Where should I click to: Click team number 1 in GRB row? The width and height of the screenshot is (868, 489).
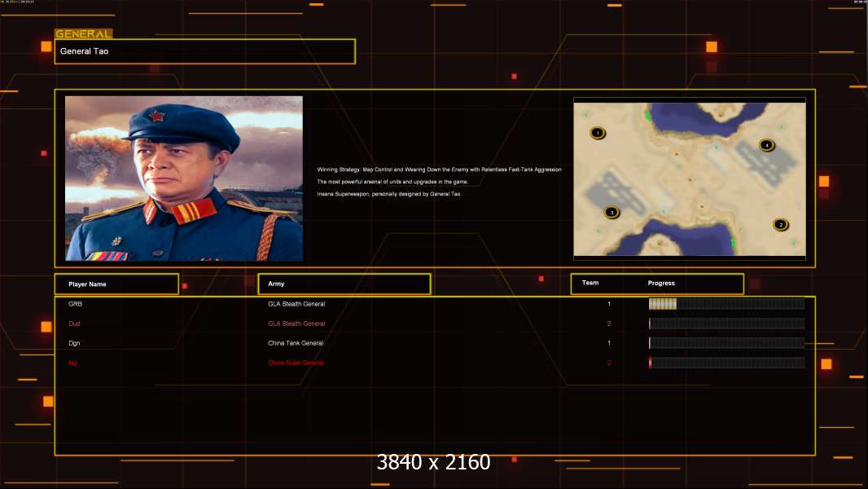coord(609,304)
